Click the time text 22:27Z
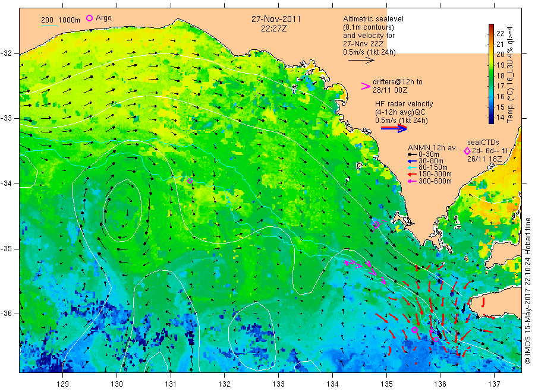535x392 pixels. coord(273,29)
